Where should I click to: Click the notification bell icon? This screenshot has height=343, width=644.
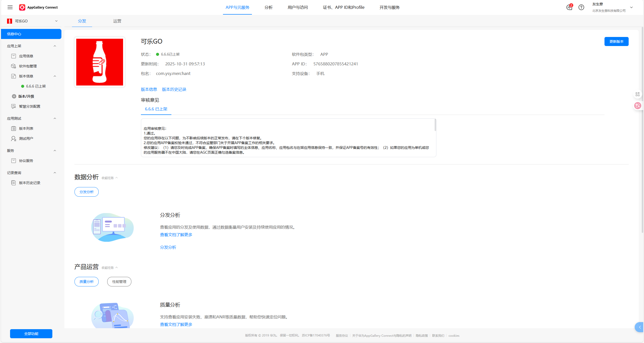569,7
